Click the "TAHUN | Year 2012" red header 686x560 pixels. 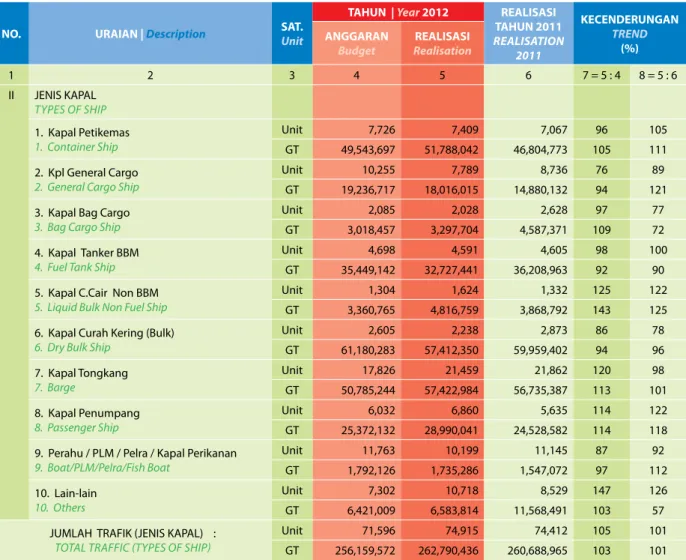click(398, 12)
